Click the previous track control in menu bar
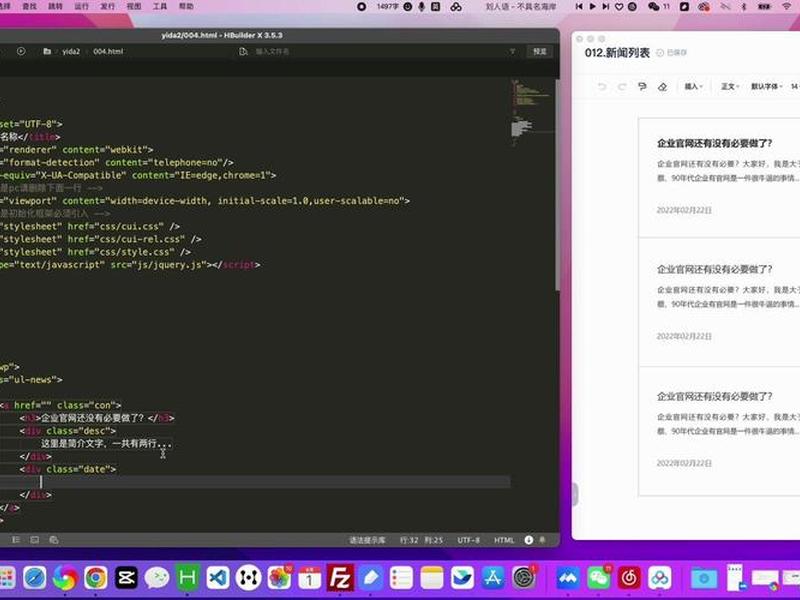 point(579,6)
